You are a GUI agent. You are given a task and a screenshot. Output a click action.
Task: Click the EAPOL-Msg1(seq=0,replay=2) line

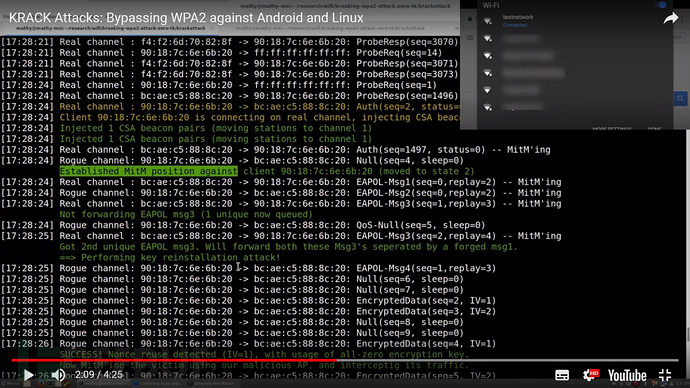(281, 182)
